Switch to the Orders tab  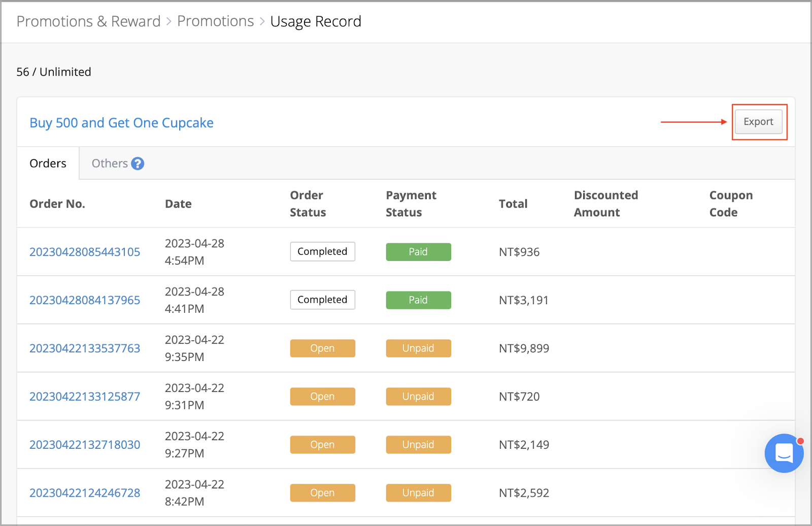click(x=48, y=163)
